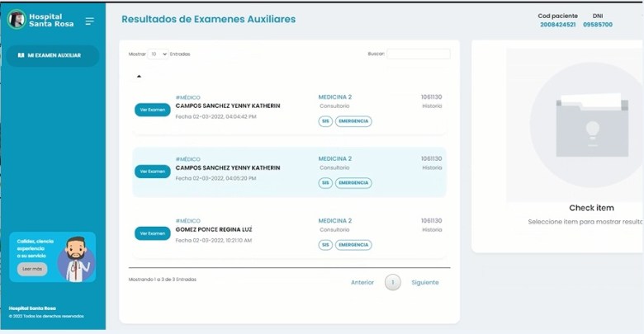Click Ver Examen for the second Campos Sanchez entry

pyautogui.click(x=152, y=172)
